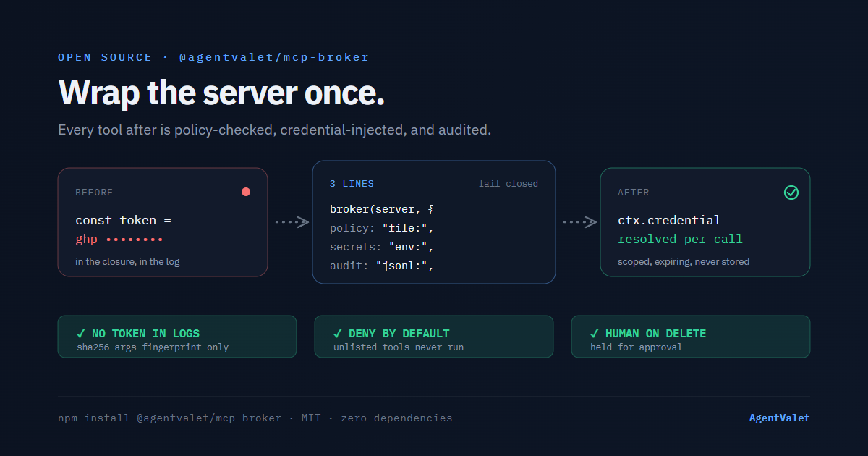Click the "AFTER" card label
The image size is (868, 456).
tap(634, 193)
